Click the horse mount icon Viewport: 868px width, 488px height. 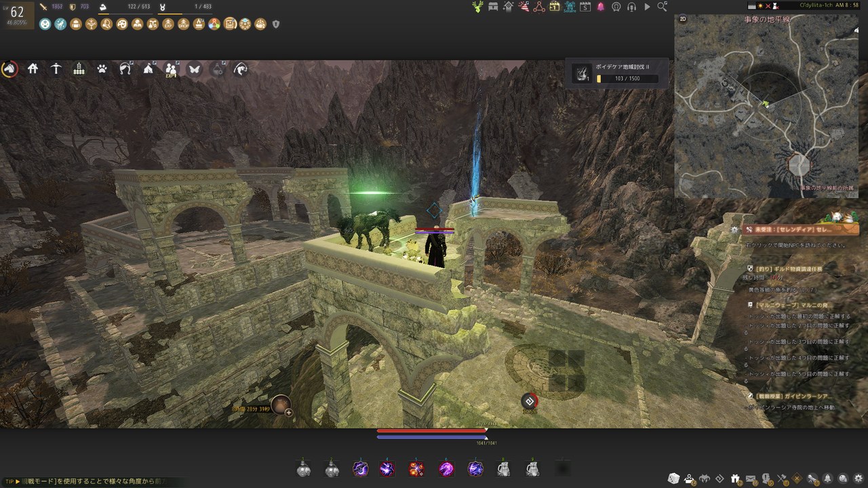[10, 68]
